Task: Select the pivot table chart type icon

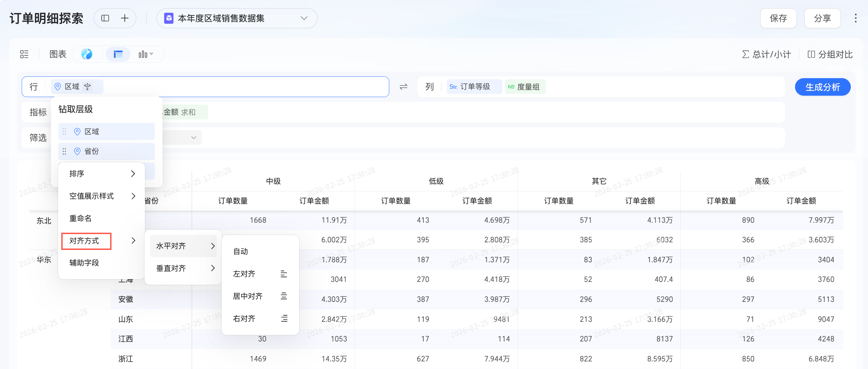Action: (118, 54)
